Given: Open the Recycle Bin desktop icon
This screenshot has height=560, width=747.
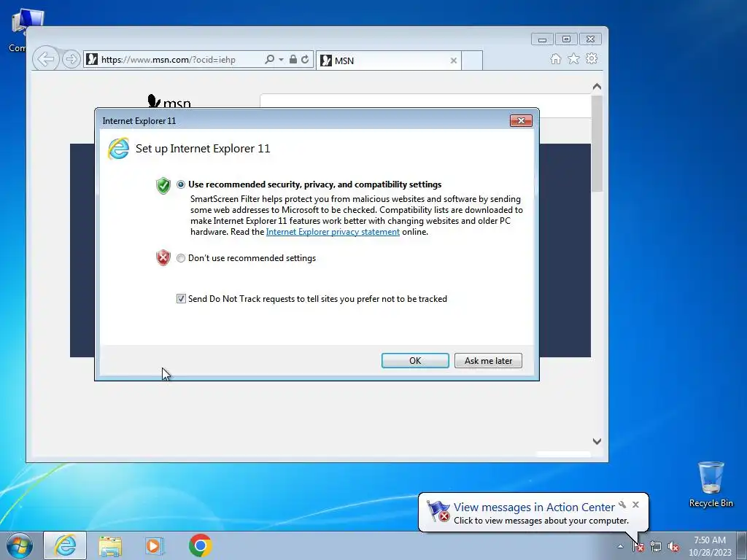Looking at the screenshot, I should click(x=711, y=484).
